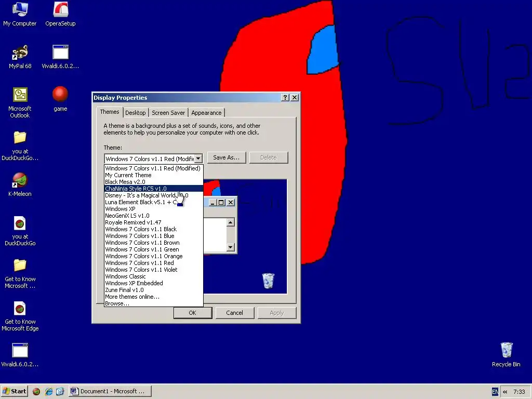Collapse the Theme dropdown arrow
This screenshot has width=532, height=399.
(x=198, y=158)
